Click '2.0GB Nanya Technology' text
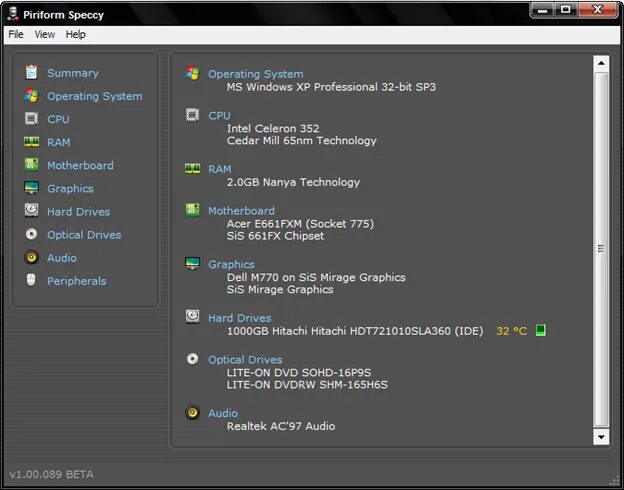The image size is (624, 490). pyautogui.click(x=293, y=182)
